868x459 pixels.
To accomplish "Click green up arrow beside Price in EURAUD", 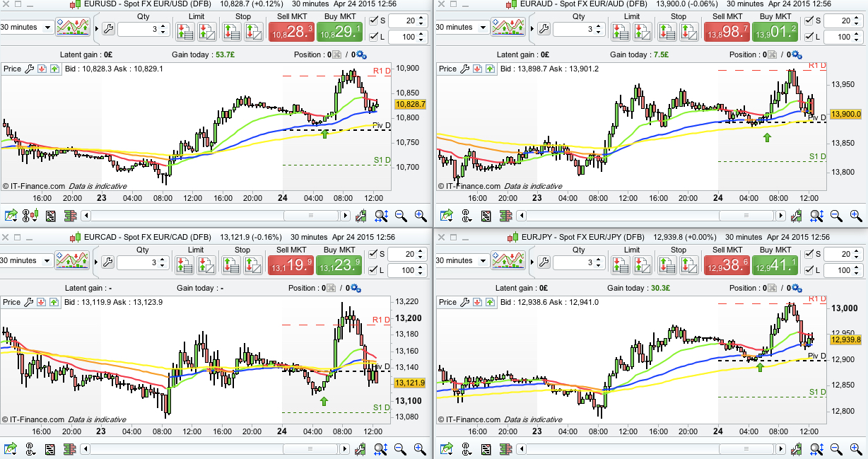I will 490,69.
